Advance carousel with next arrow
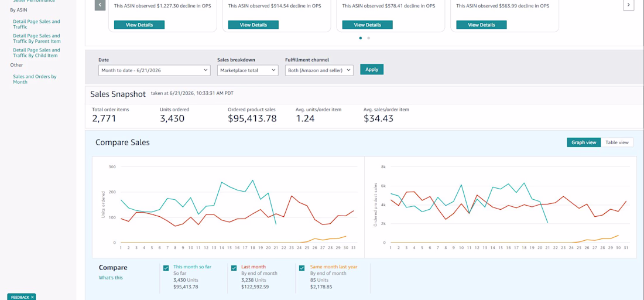 (628, 5)
